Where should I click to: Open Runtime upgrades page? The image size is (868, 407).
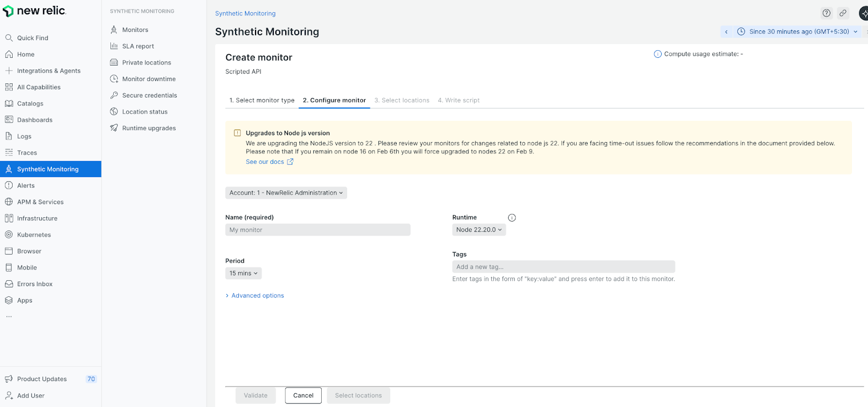tap(148, 128)
